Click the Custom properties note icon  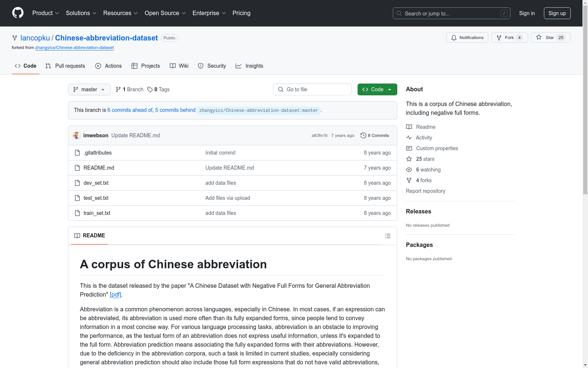(x=409, y=148)
